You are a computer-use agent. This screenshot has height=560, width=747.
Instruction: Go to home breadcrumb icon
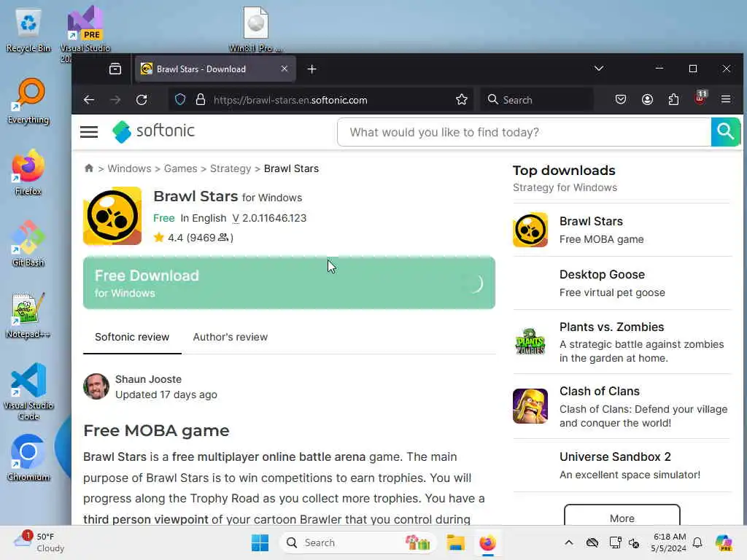coord(88,168)
